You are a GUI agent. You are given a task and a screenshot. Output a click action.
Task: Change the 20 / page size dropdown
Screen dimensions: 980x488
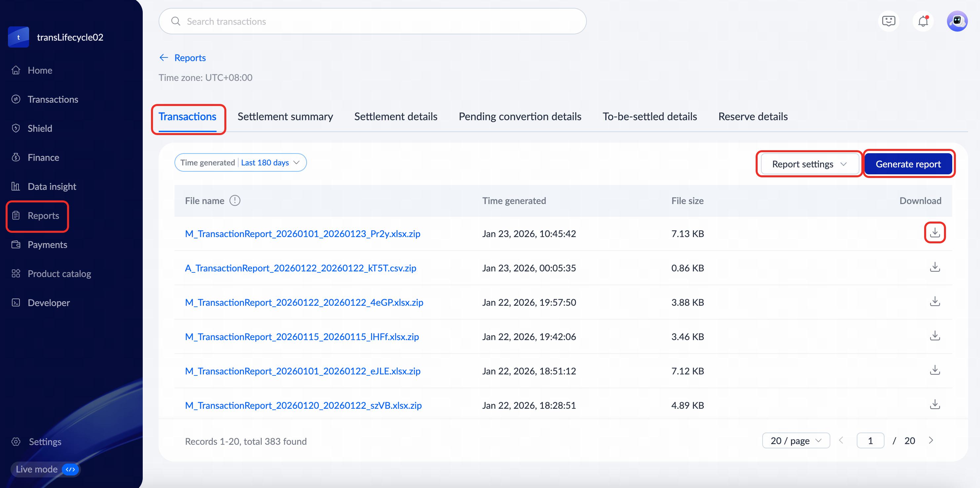[796, 440]
